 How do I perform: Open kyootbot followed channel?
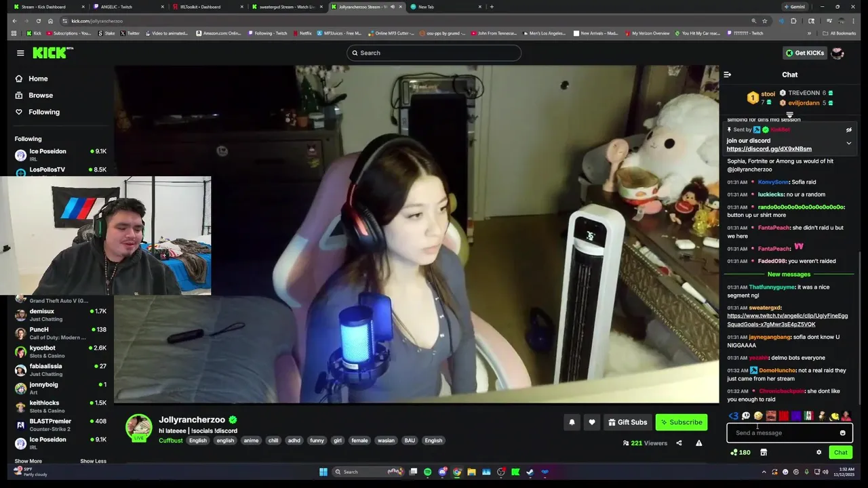pyautogui.click(x=61, y=351)
